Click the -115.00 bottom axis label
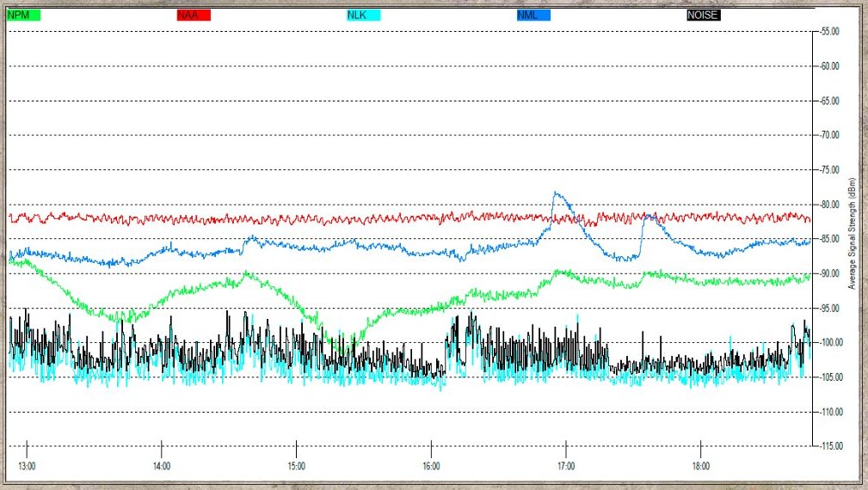 pos(831,446)
